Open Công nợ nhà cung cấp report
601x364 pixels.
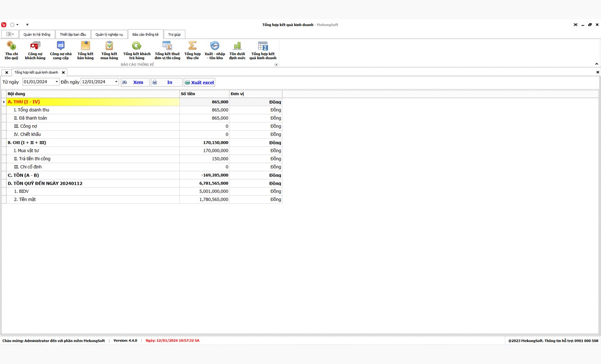pos(61,50)
